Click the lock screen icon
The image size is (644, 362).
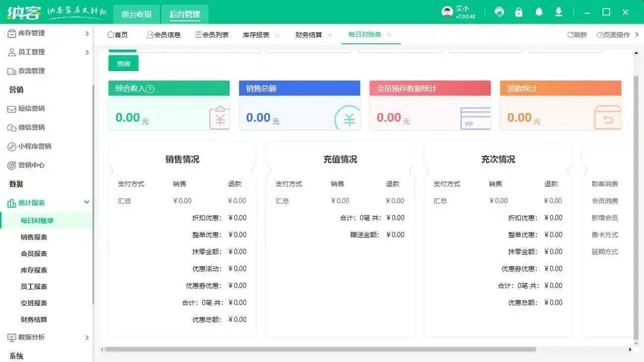pyautogui.click(x=519, y=12)
